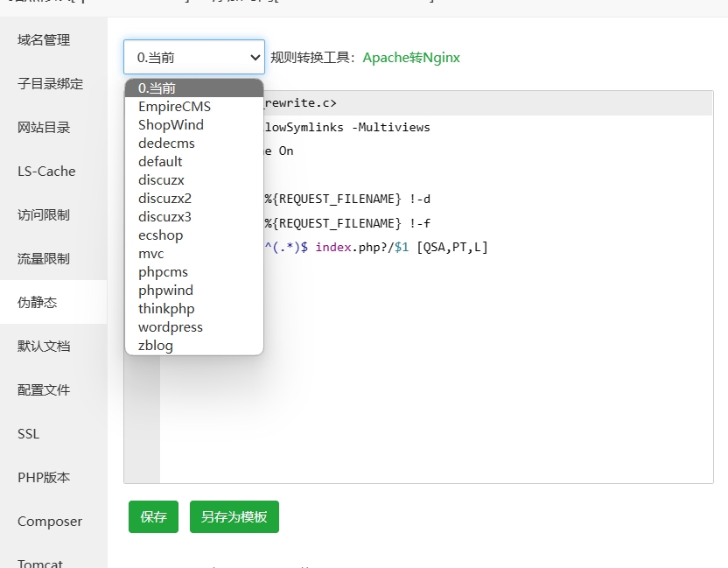Choose phpwind rewrite template
This screenshot has width=728, height=568.
click(194, 291)
